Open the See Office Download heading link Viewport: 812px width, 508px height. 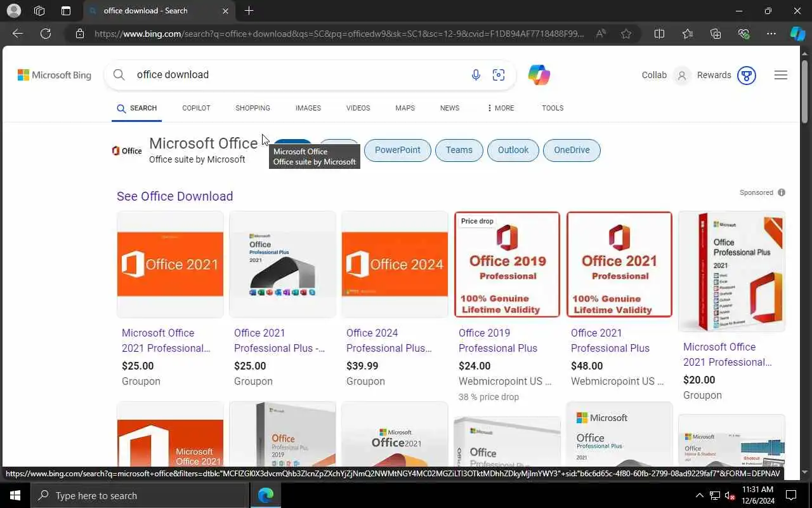tap(175, 196)
